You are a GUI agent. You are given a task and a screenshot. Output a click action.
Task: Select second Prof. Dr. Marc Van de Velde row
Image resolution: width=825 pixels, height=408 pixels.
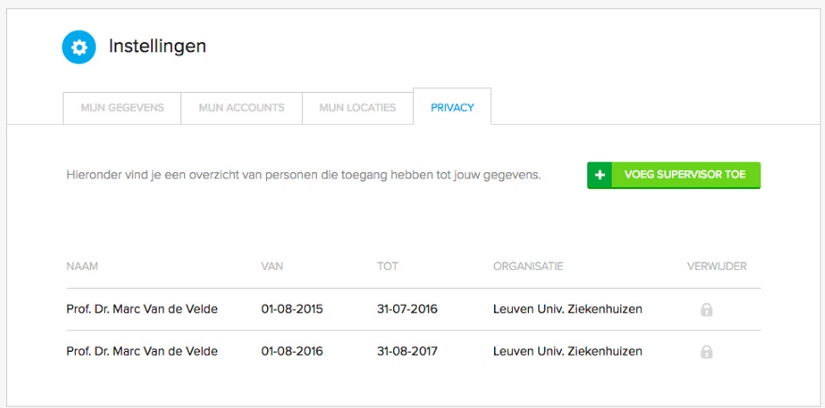[414, 352]
